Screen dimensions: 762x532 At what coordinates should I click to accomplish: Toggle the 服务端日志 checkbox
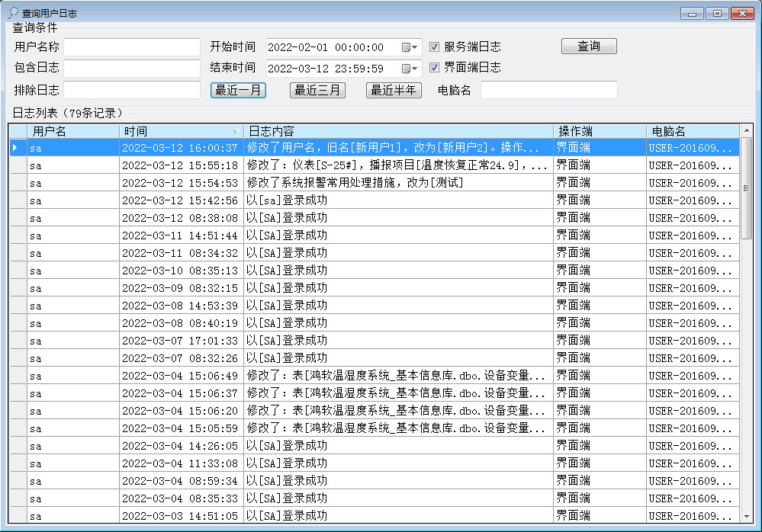tap(435, 47)
